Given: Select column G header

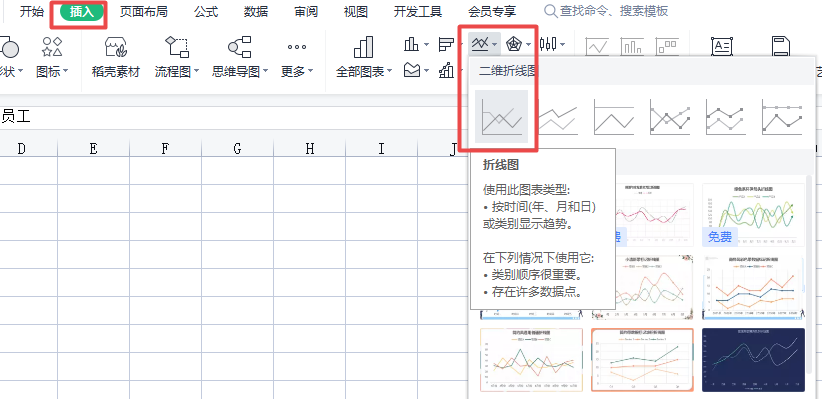Looking at the screenshot, I should click(237, 149).
